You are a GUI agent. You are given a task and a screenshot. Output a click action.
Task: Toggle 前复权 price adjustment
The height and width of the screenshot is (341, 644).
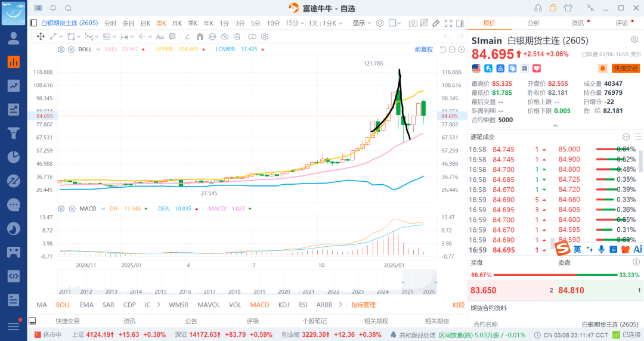pyautogui.click(x=424, y=49)
